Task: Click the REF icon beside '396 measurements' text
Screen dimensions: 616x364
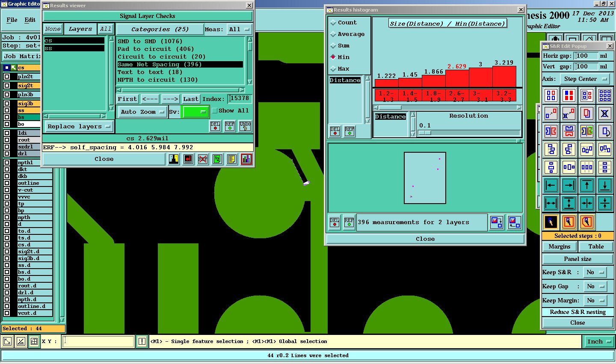Action: [349, 222]
